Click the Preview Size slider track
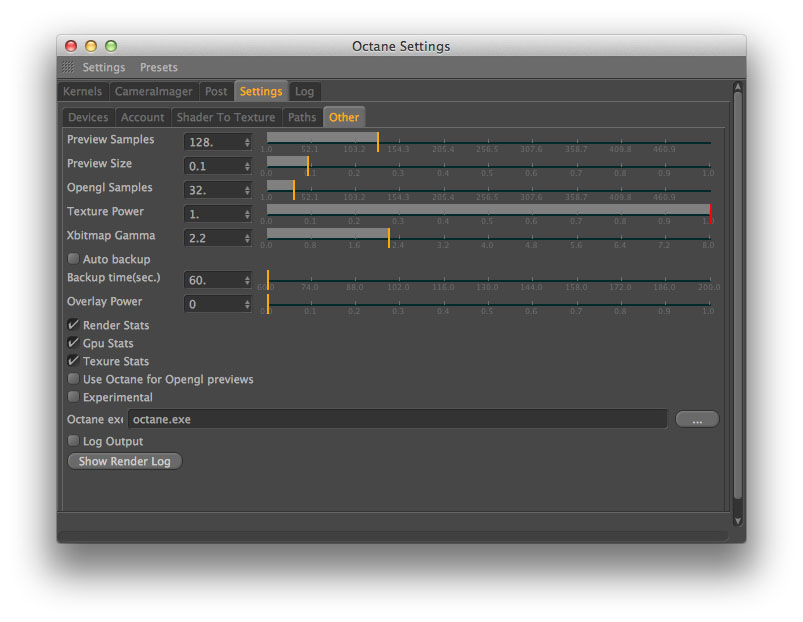 [x=489, y=165]
